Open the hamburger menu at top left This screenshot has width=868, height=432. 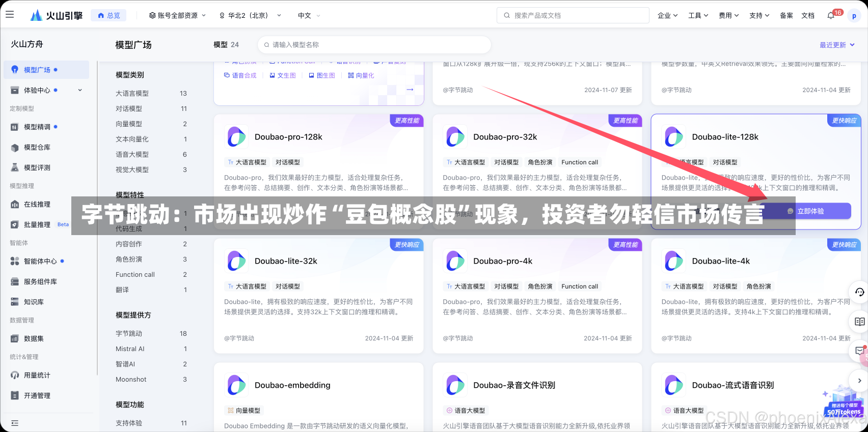(x=10, y=15)
